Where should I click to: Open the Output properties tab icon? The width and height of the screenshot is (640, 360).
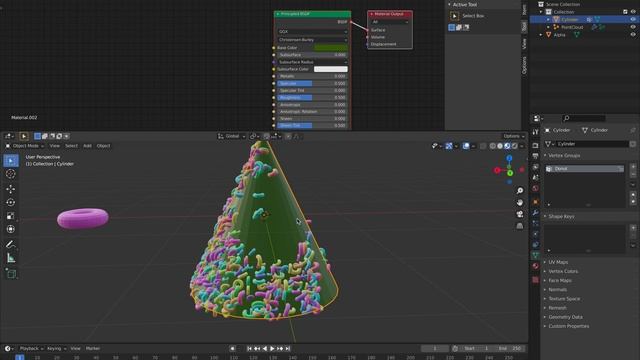click(x=535, y=156)
